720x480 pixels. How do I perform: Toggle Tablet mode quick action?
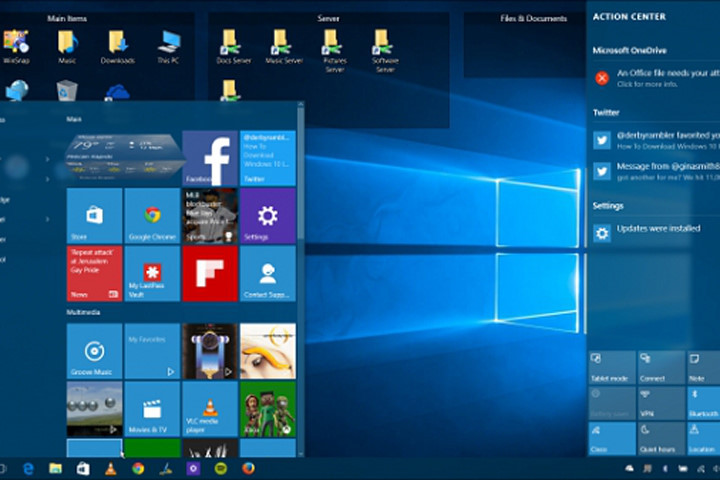[x=612, y=367]
